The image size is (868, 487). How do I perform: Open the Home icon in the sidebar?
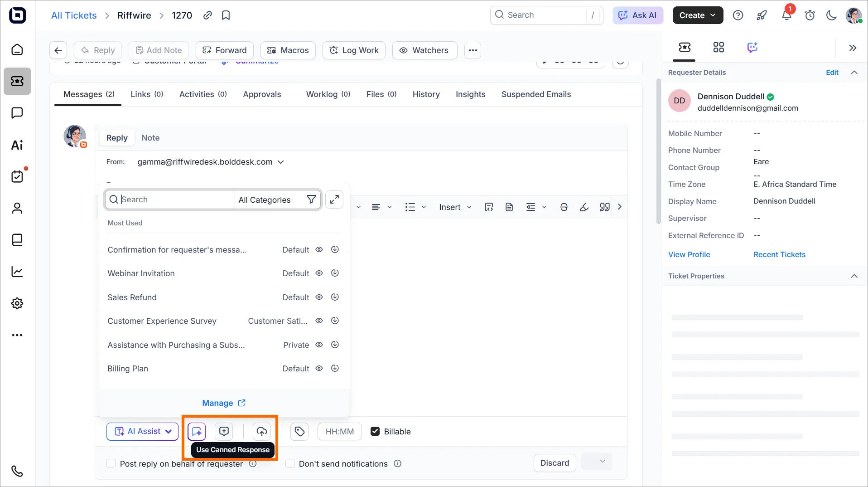click(17, 49)
